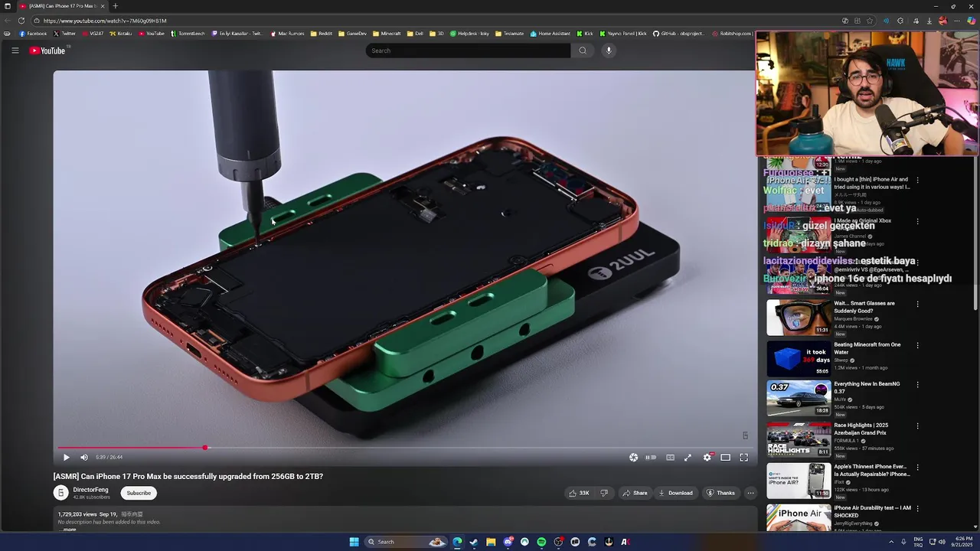The height and width of the screenshot is (551, 980).
Task: Focus the YouTube search box
Action: click(x=468, y=51)
